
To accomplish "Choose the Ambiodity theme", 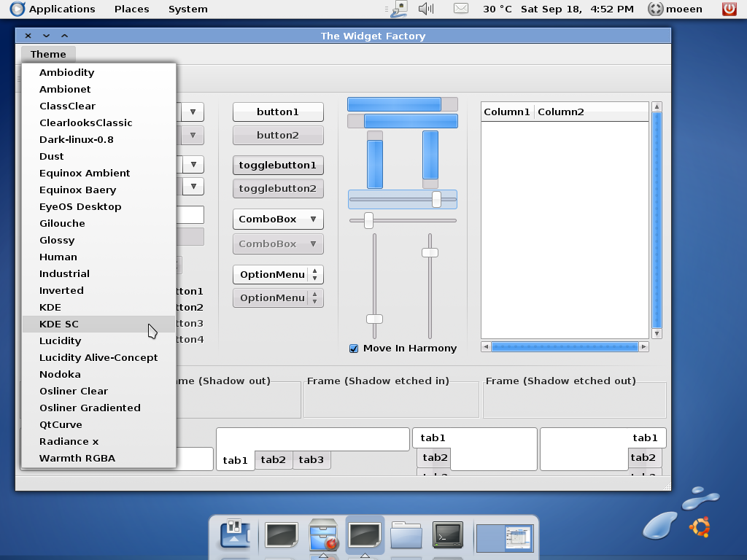I will 99,72.
